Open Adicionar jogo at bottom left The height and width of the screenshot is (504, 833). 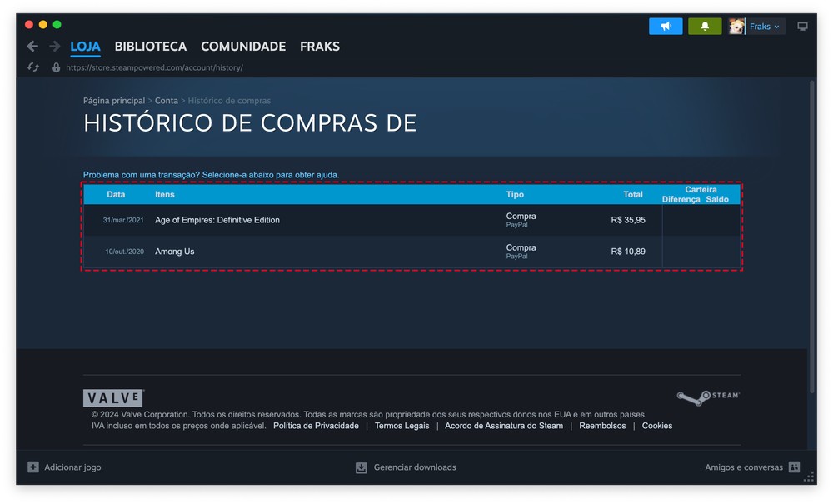click(65, 467)
